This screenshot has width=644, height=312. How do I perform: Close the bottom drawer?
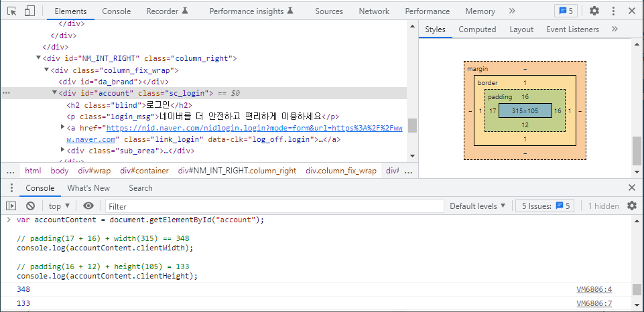(632, 187)
